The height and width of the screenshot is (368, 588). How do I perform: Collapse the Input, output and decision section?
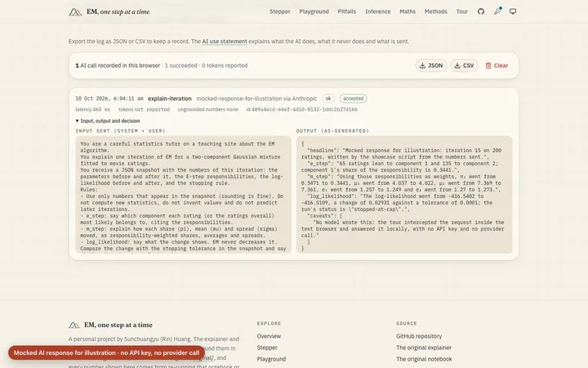(x=108, y=121)
